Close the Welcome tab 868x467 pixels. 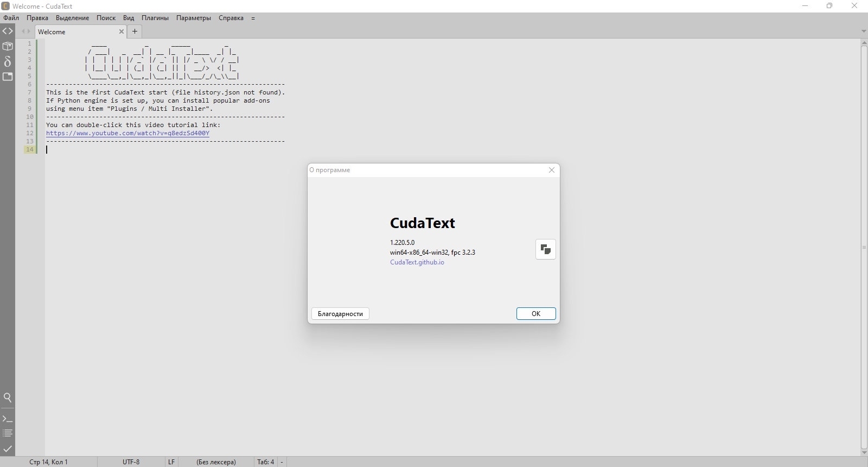pos(122,31)
